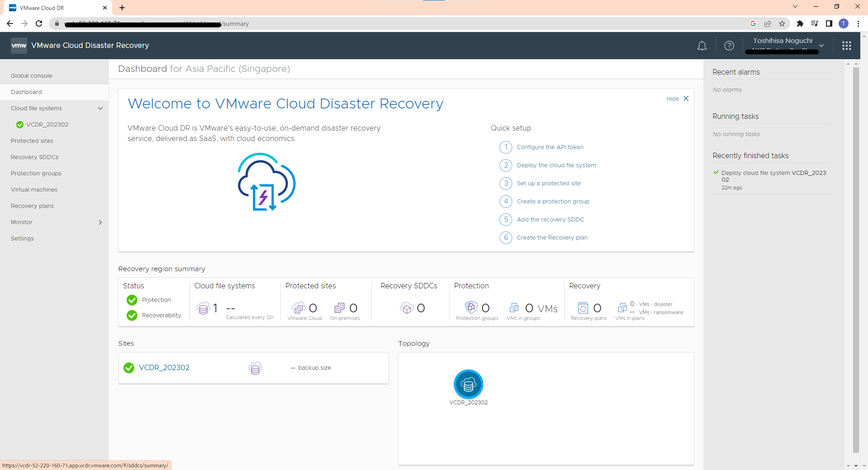Click Set up a protected site link
Image resolution: width=868 pixels, height=470 pixels.
click(x=549, y=183)
